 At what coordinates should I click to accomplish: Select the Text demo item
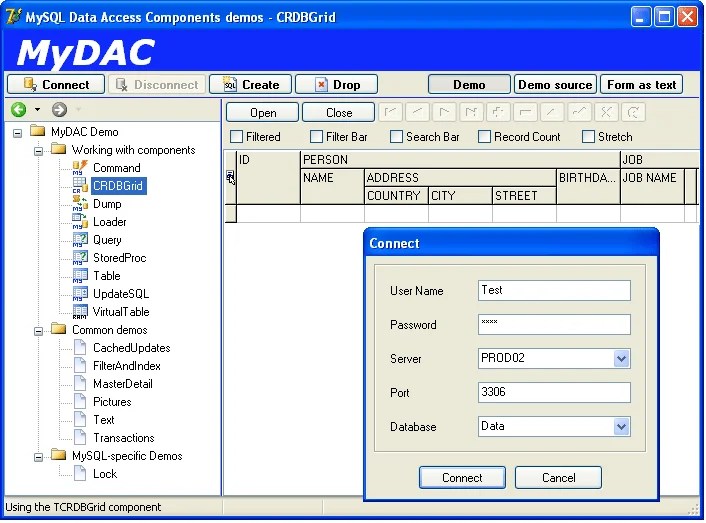point(104,420)
